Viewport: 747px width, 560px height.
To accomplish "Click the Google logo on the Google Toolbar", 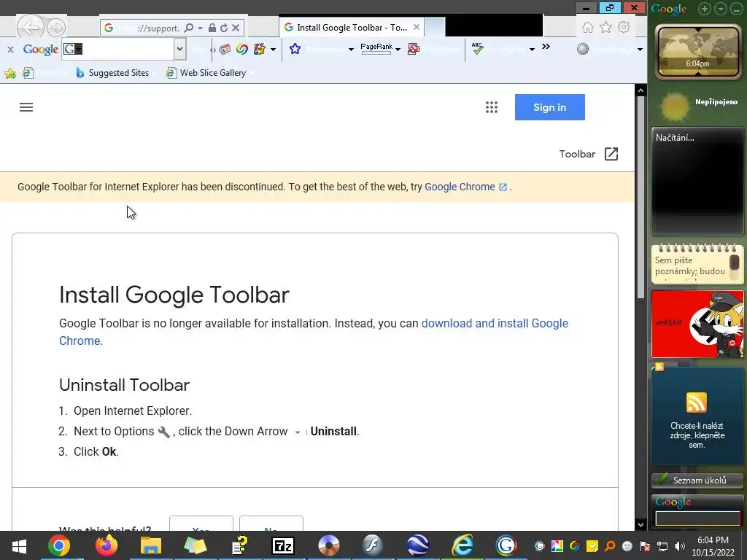I will click(41, 50).
